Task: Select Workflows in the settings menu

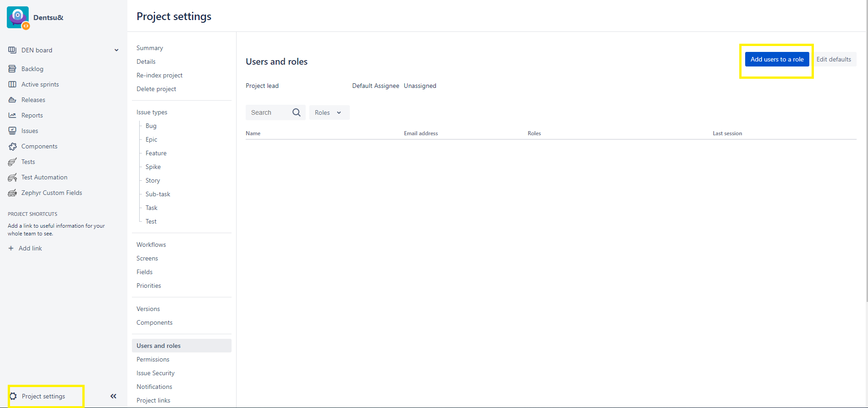Action: pos(151,245)
